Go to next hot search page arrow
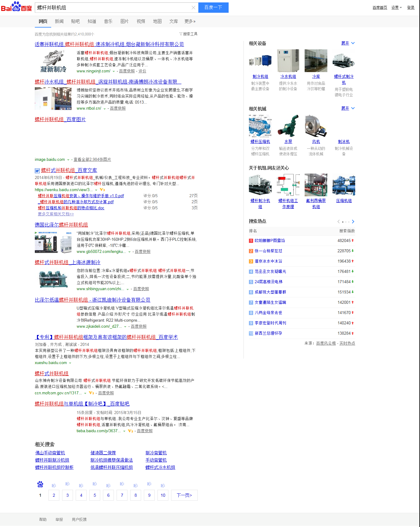Screen dimensions: 420x527 tap(353, 222)
